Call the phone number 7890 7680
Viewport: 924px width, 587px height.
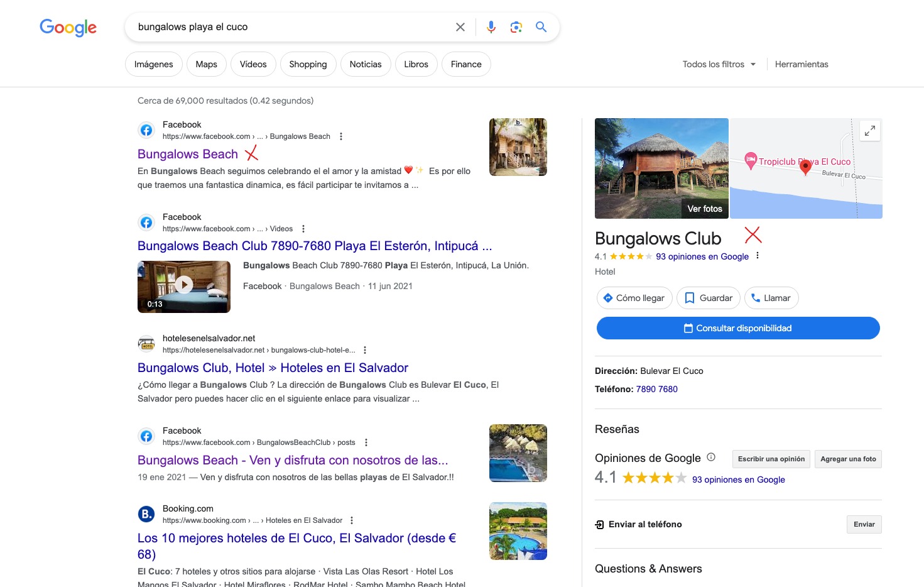[x=657, y=389]
